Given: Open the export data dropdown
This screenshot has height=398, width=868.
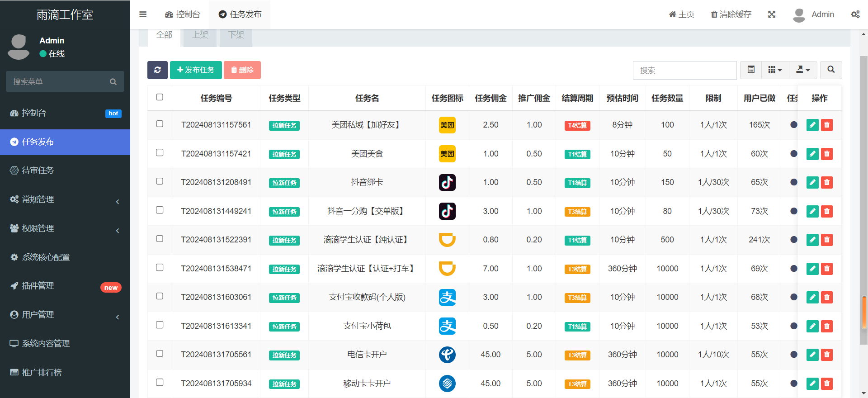Looking at the screenshot, I should 803,70.
